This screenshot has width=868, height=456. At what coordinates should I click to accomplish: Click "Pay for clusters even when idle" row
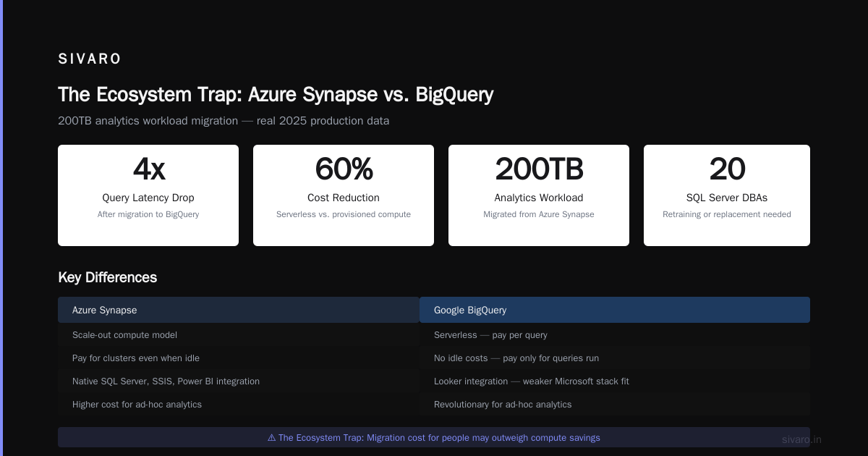(239, 358)
